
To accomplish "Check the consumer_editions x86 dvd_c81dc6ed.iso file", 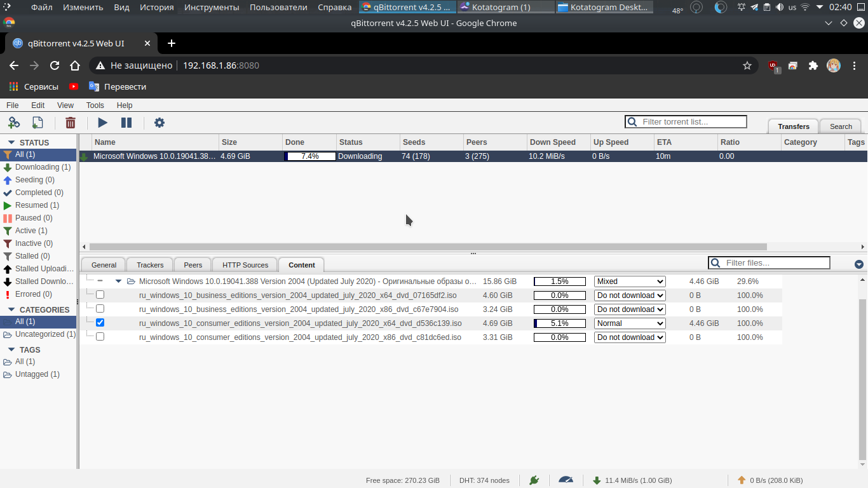I will click(100, 337).
